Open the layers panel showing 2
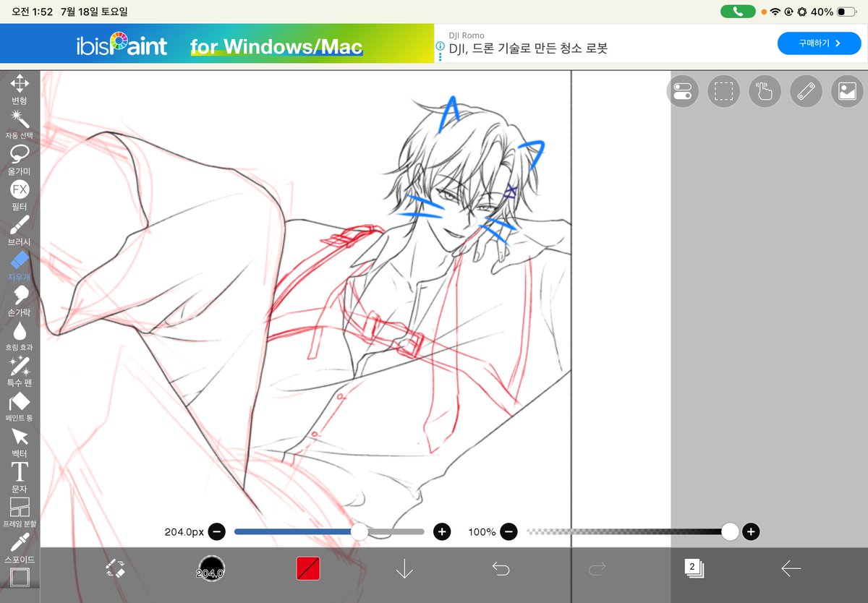The width and height of the screenshot is (868, 603). [694, 568]
